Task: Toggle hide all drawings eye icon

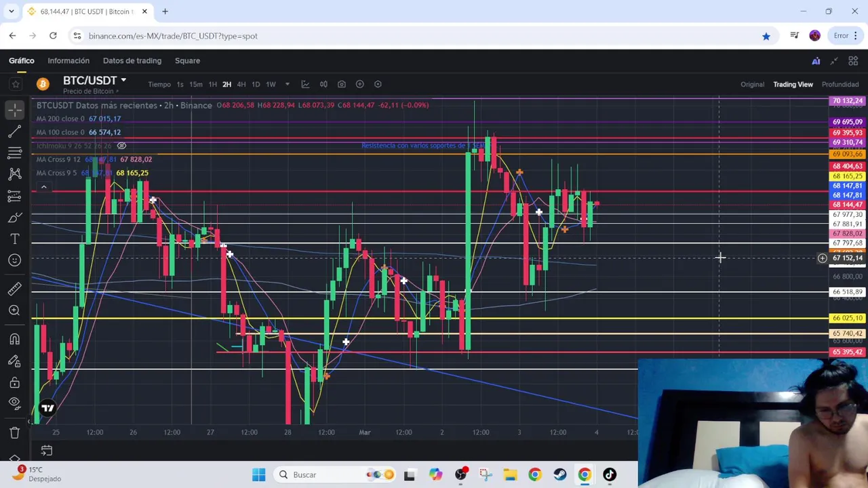Action: point(15,403)
